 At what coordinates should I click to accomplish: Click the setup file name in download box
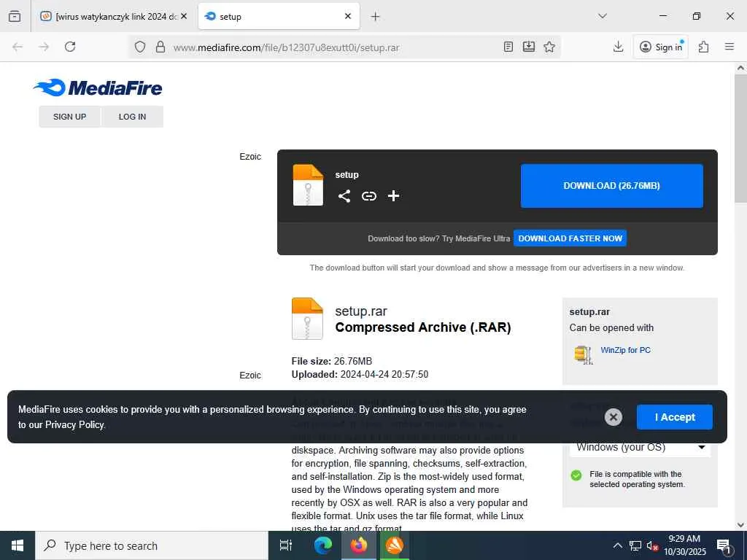coord(347,175)
